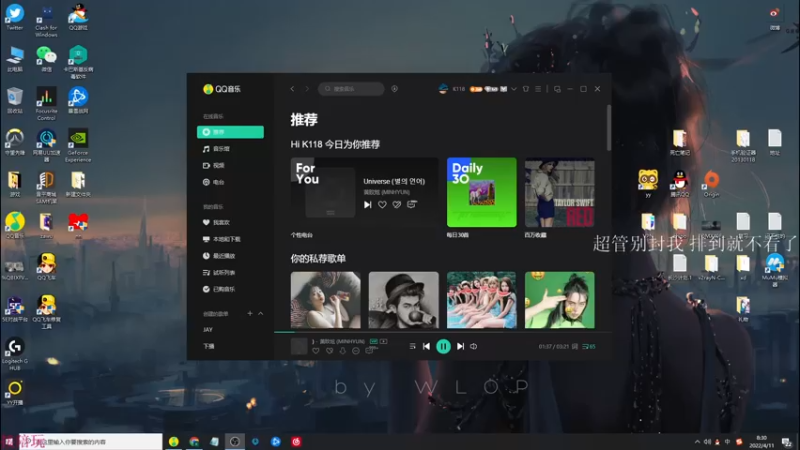Open QQ Music icon on taskbar
The height and width of the screenshot is (450, 800).
[x=173, y=442]
